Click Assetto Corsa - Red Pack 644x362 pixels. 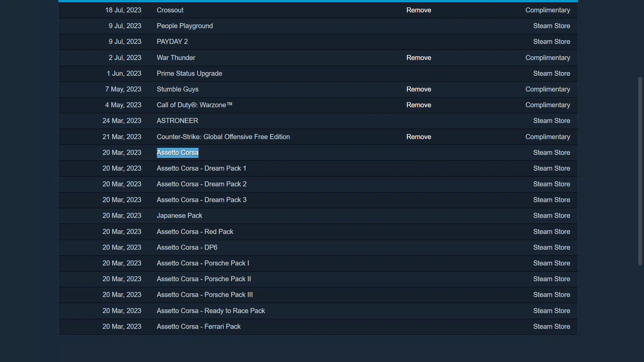pos(195,232)
